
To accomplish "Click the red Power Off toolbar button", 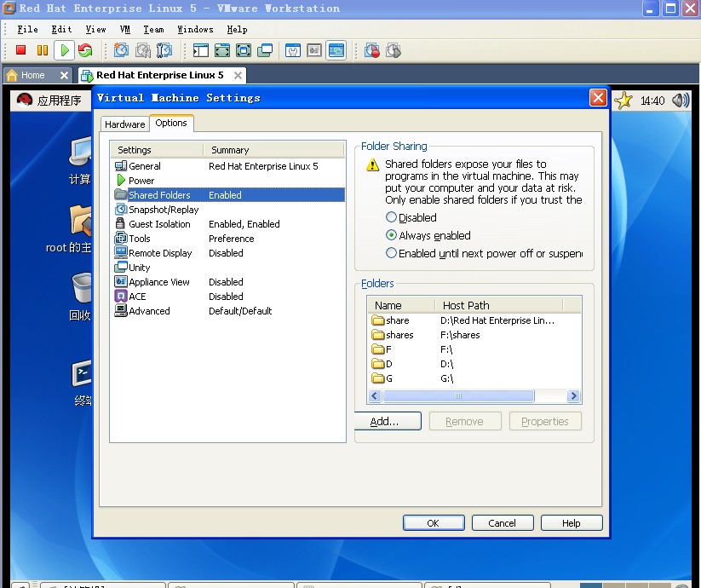I will tap(21, 51).
